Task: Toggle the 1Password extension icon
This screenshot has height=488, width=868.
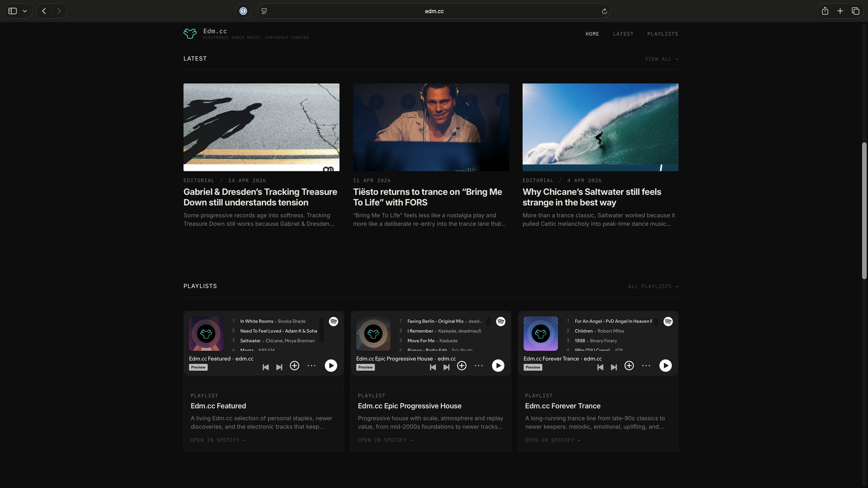Action: coord(243,11)
